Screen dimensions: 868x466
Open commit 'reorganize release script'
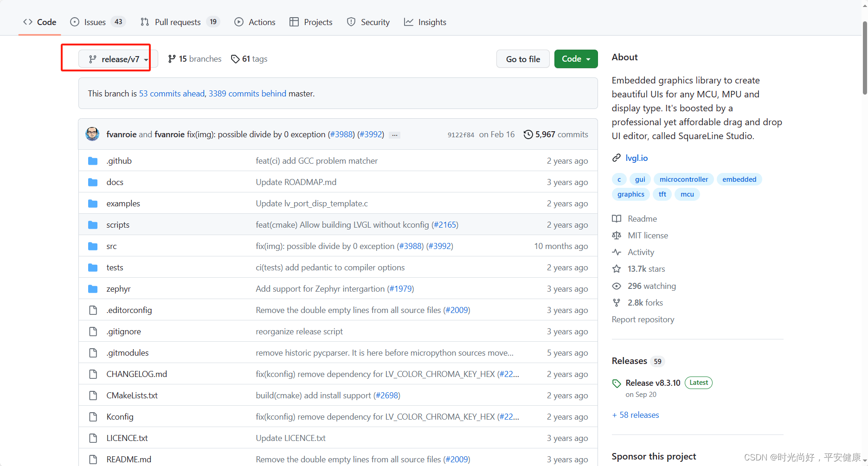[299, 332]
